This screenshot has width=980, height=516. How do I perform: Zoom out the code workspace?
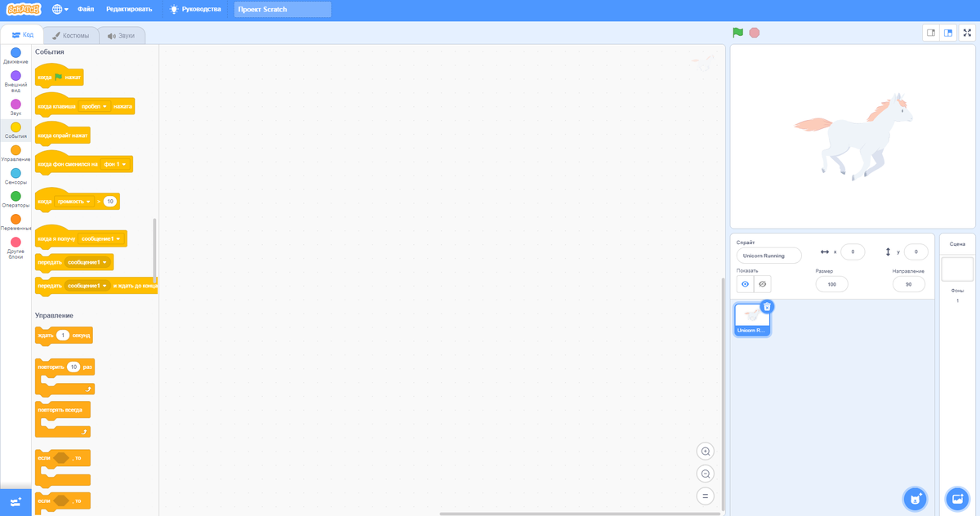point(706,474)
